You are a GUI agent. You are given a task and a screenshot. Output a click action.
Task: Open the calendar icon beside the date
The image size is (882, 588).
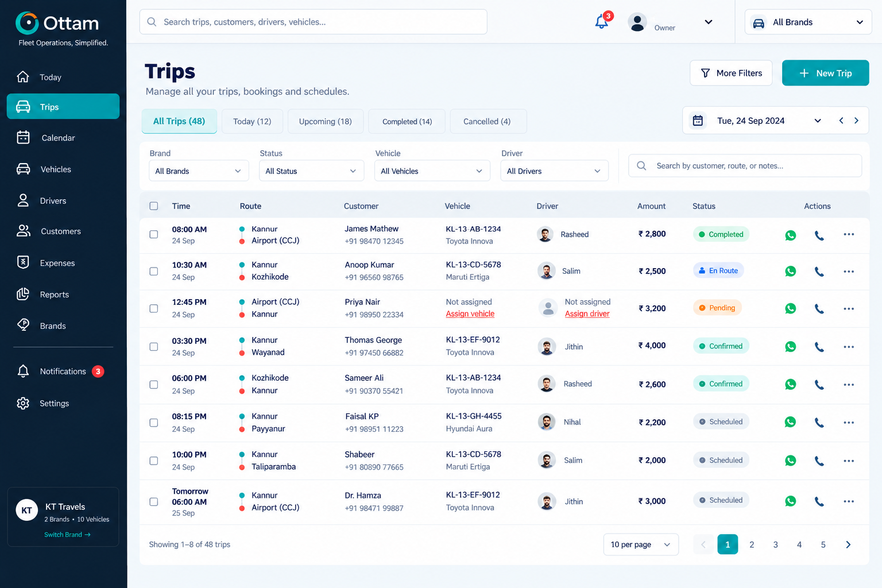(698, 121)
